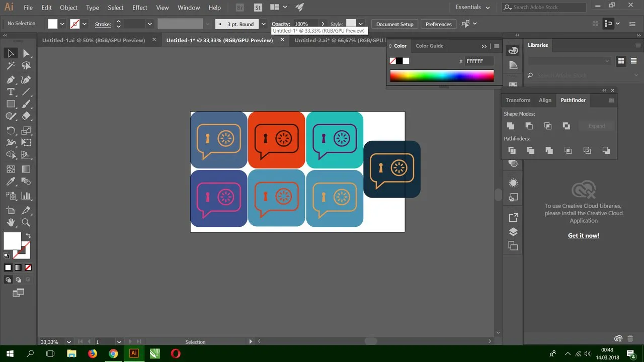Screen dimensions: 644x362
Task: Select the Rotate tool
Action: tap(11, 130)
